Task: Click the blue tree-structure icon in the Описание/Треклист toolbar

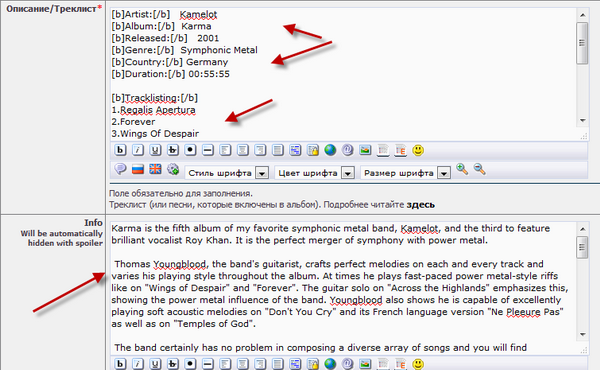Action: [x=295, y=150]
